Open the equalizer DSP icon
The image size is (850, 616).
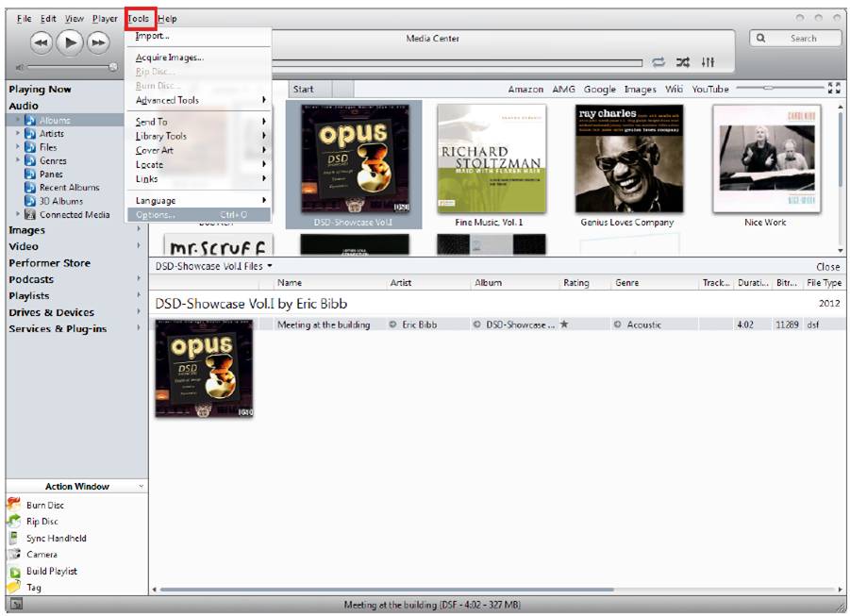click(708, 62)
